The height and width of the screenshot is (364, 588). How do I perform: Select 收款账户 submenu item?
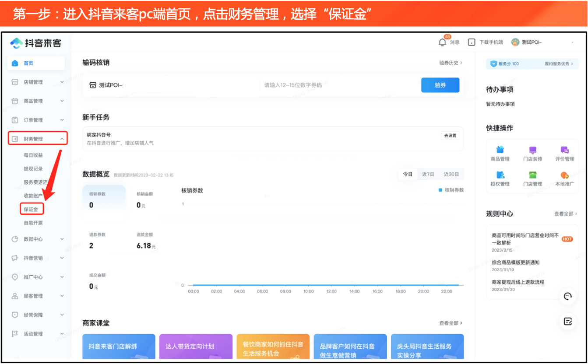click(33, 196)
